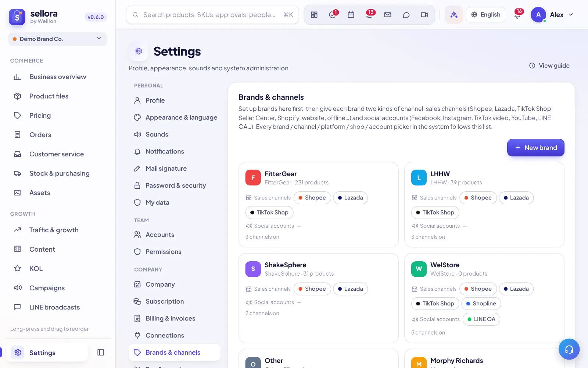Open LINE broadcasts in sidebar

[x=58, y=307]
